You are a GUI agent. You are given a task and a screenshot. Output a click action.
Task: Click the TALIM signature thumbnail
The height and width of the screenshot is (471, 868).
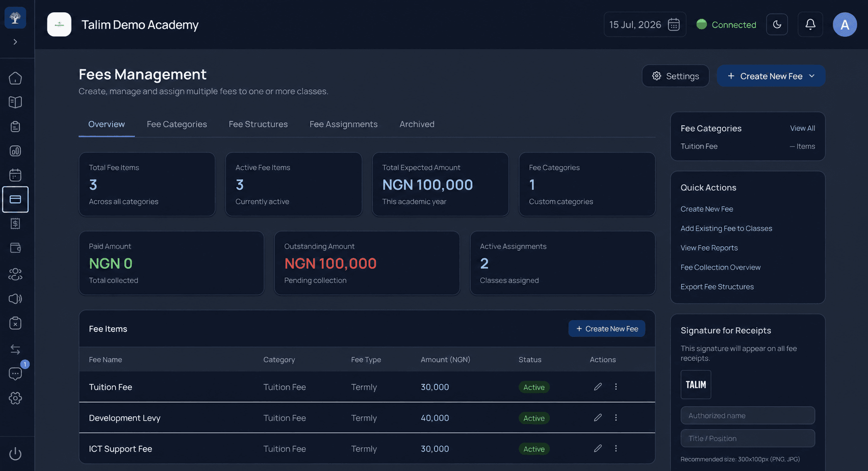pos(696,384)
